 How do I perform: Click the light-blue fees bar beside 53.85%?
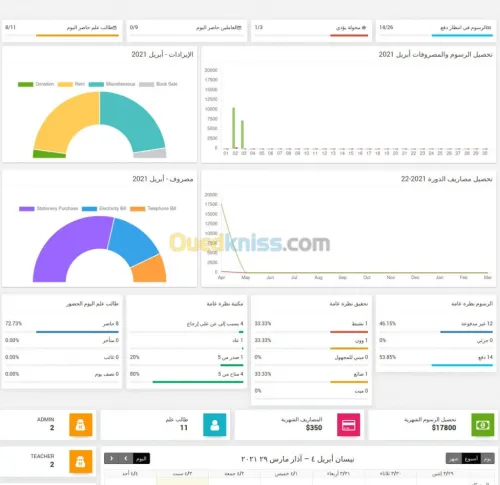point(462,365)
